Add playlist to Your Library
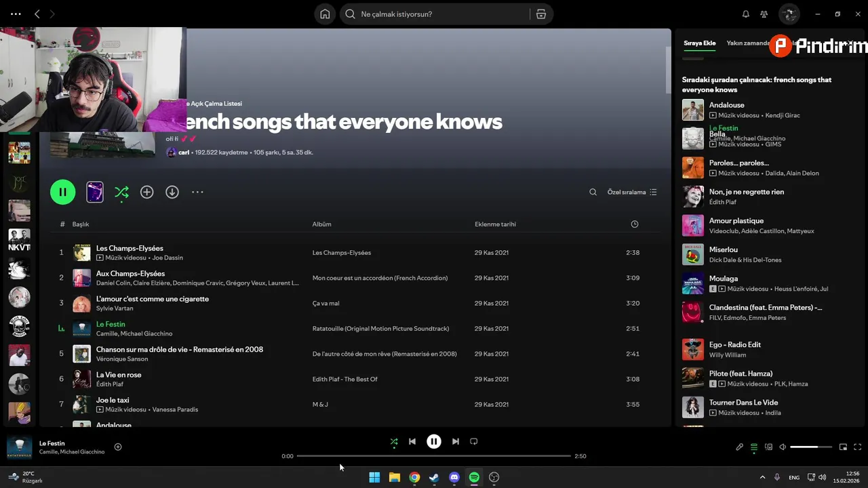 pos(146,192)
